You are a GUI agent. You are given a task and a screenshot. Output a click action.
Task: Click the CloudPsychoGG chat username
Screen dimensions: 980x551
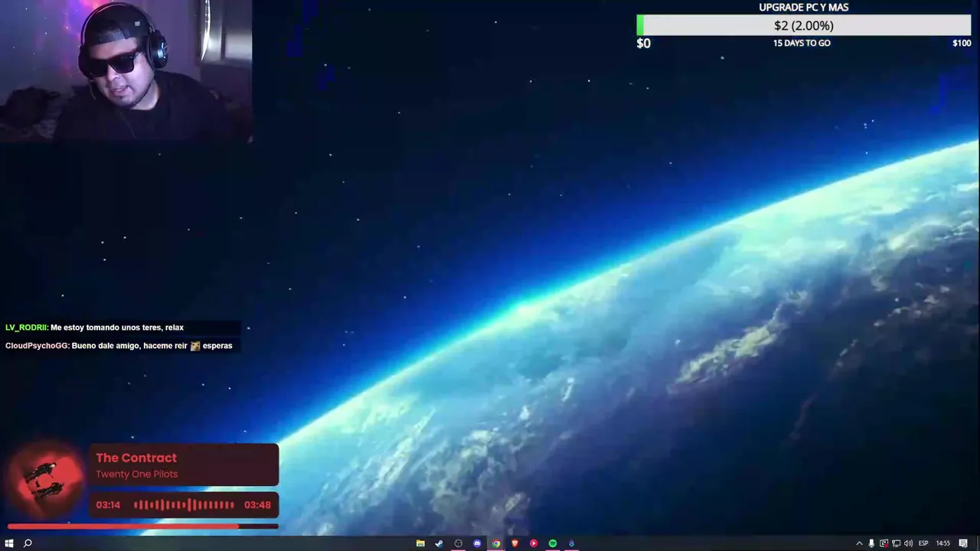[36, 346]
